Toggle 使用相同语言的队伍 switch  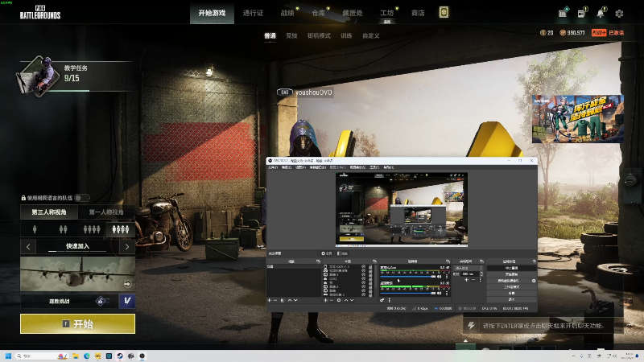pos(82,198)
